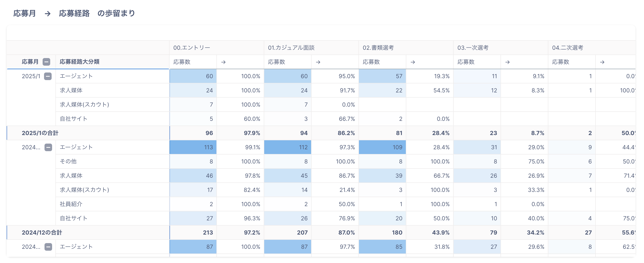Screen dimensions: 644x263
Task: Select the 02.書類選考 column group header
Action: coord(378,48)
